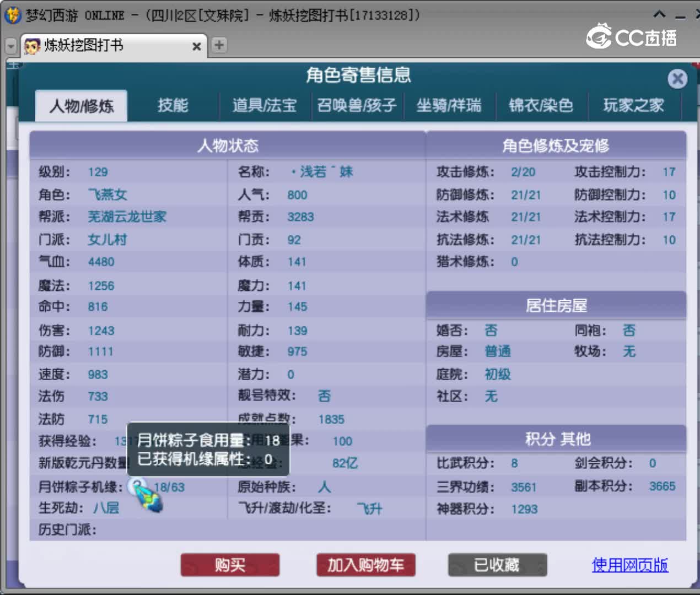Click the 级别 value 129
Viewport: 700px width, 595px height.
click(98, 172)
